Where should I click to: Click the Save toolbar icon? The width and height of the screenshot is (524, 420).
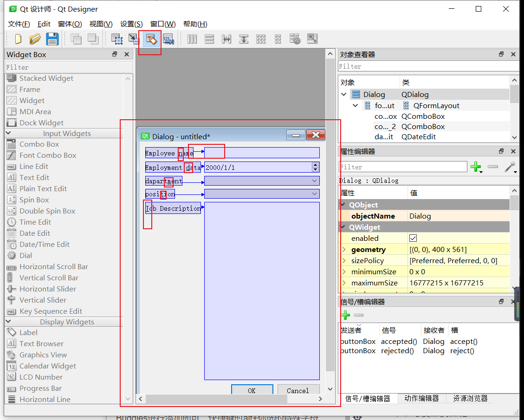52,39
